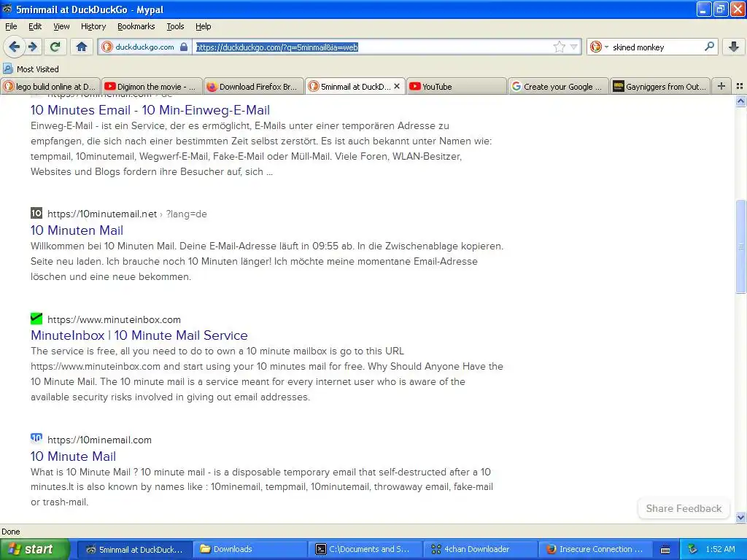Reload the current page
Image resolution: width=747 pixels, height=560 pixels.
55,47
